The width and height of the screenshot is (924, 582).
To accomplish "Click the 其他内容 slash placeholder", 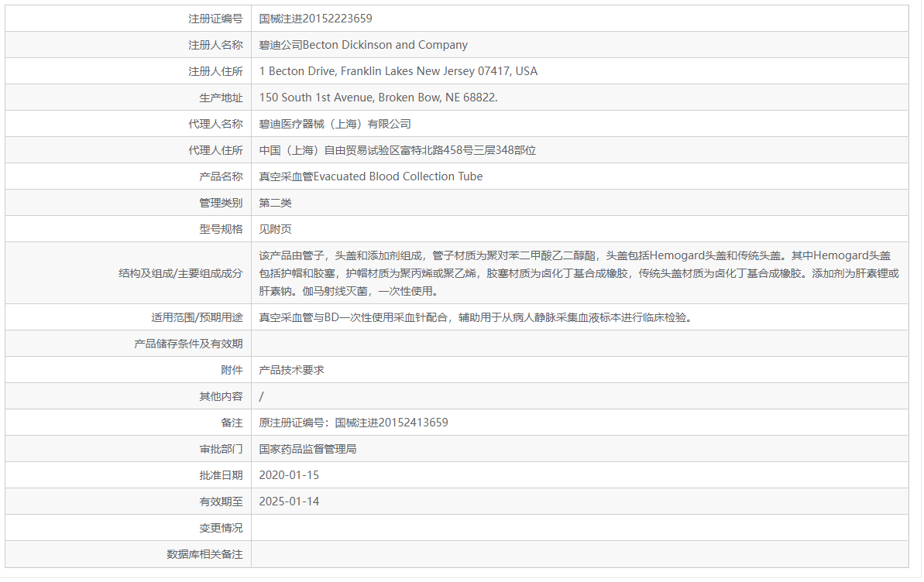I will coord(261,395).
